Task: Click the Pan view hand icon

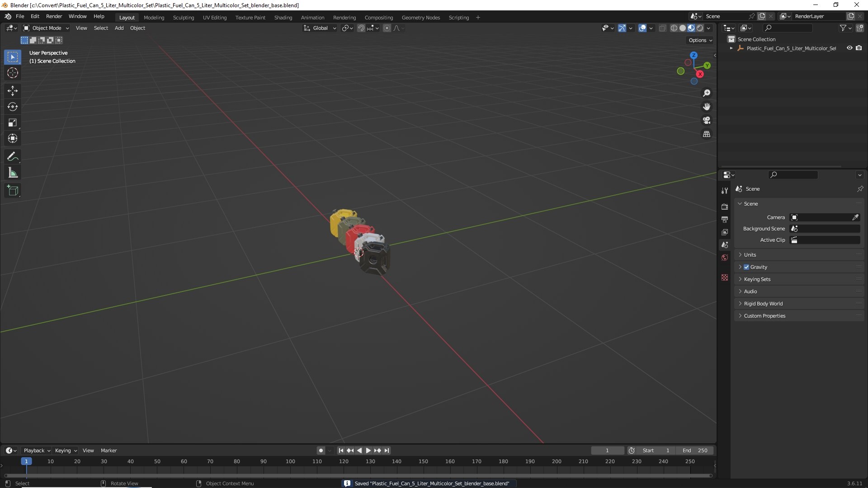Action: point(707,107)
